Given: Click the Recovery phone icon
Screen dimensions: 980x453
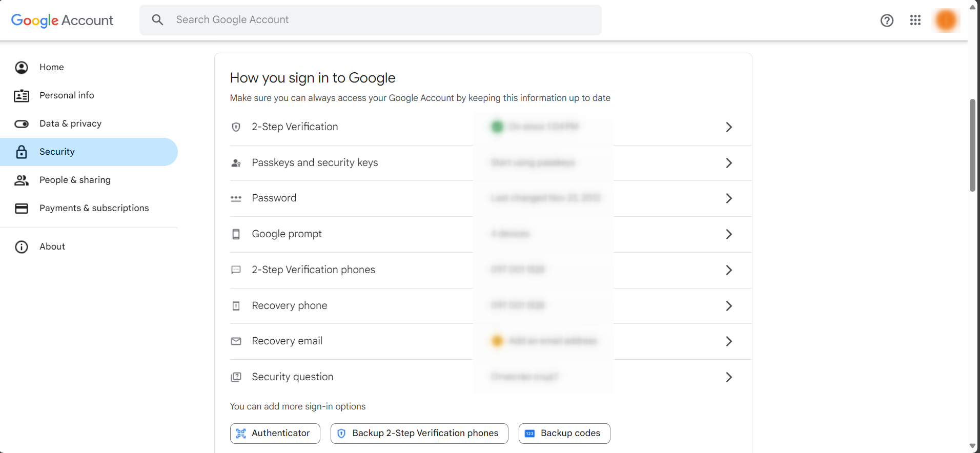Looking at the screenshot, I should tap(236, 306).
